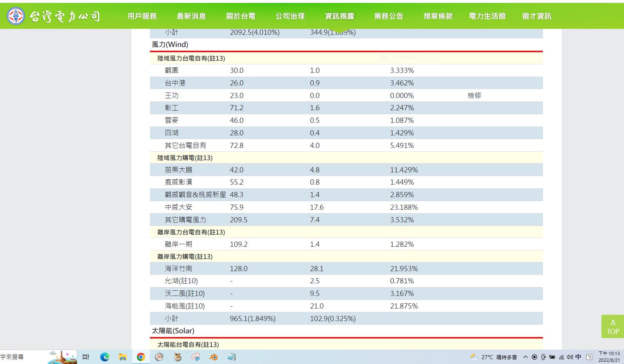Open the lighthouse search highlight image

click(x=62, y=357)
